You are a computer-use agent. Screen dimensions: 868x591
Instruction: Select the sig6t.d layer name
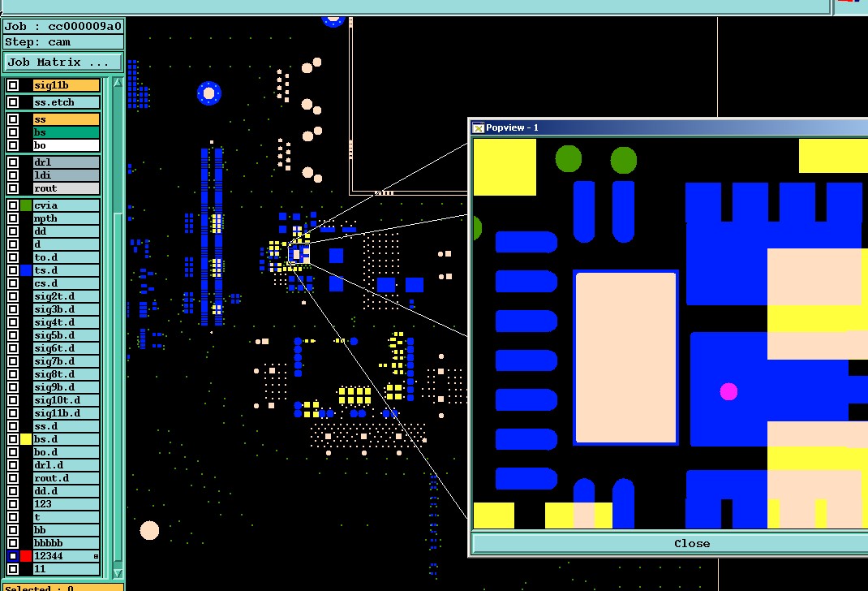tap(67, 348)
